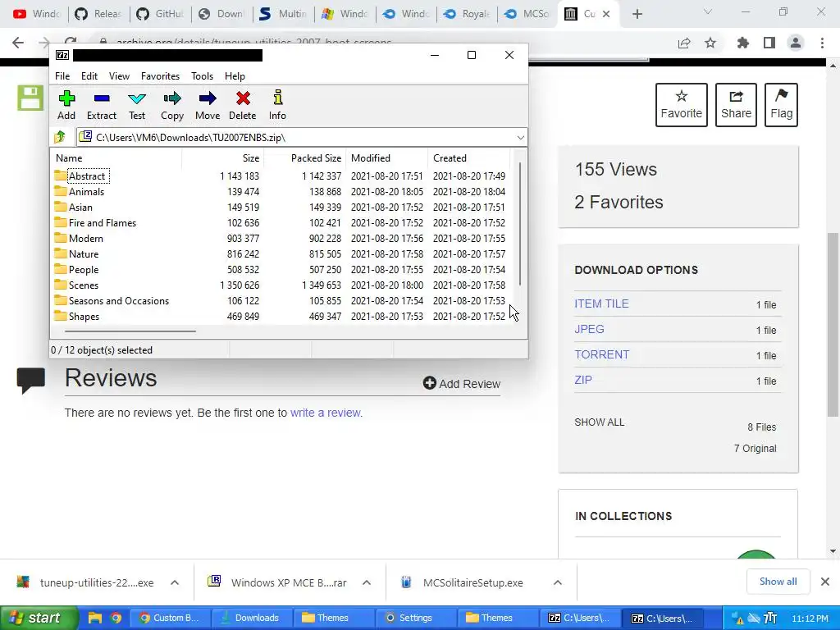This screenshot has height=630, width=840.
Task: Open the Chrome three-dot menu
Action: [822, 43]
